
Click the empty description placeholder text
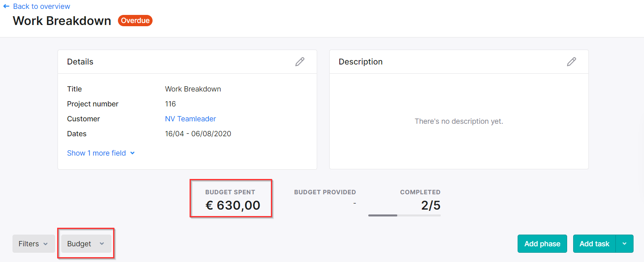459,121
